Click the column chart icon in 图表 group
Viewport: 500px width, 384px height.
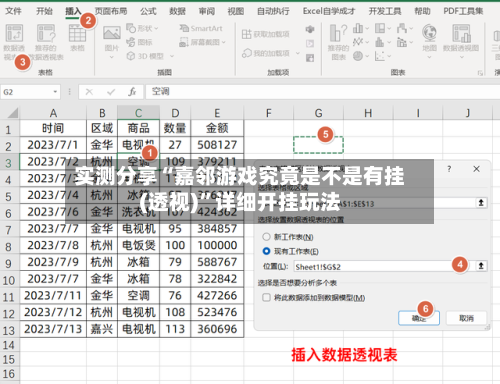(x=358, y=28)
